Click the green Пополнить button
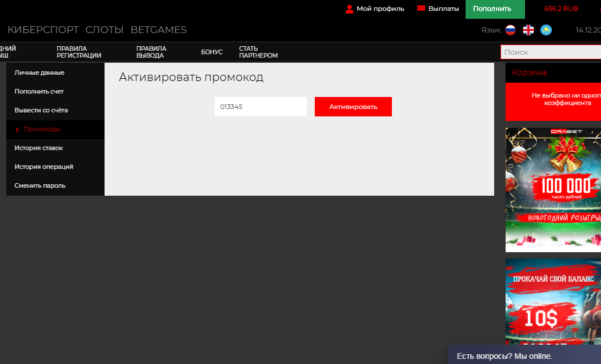601x364 pixels. (x=495, y=9)
